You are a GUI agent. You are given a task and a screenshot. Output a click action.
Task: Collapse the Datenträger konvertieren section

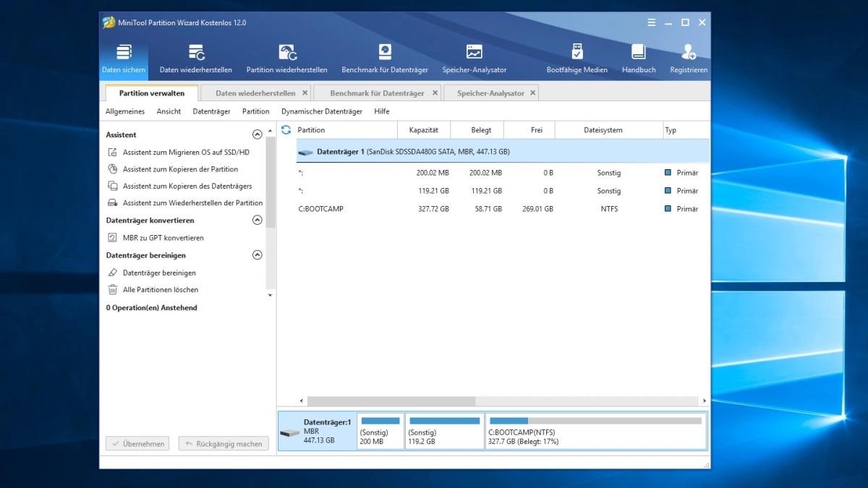tap(257, 220)
